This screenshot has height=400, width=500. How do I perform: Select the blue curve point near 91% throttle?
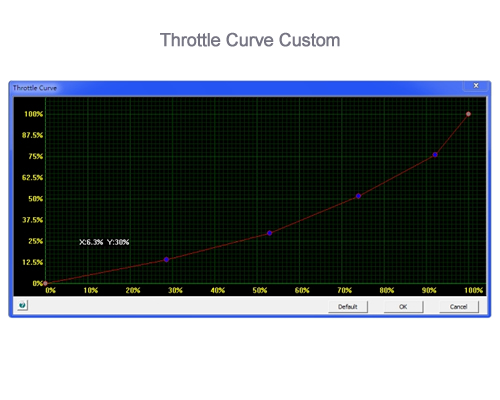pyautogui.click(x=435, y=155)
